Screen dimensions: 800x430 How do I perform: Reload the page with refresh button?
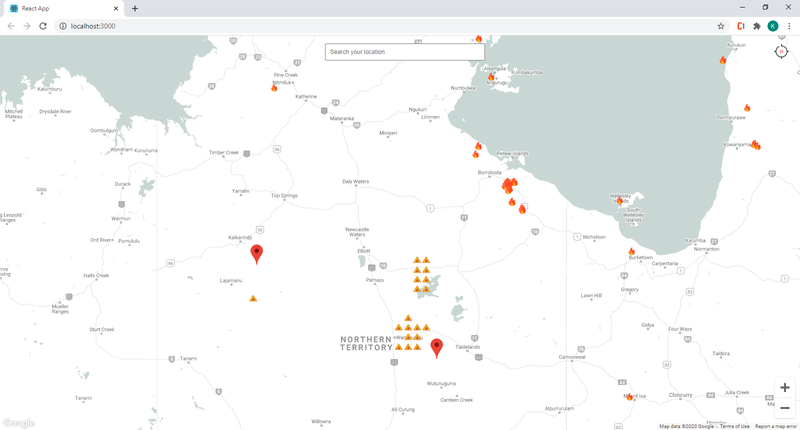(x=43, y=25)
